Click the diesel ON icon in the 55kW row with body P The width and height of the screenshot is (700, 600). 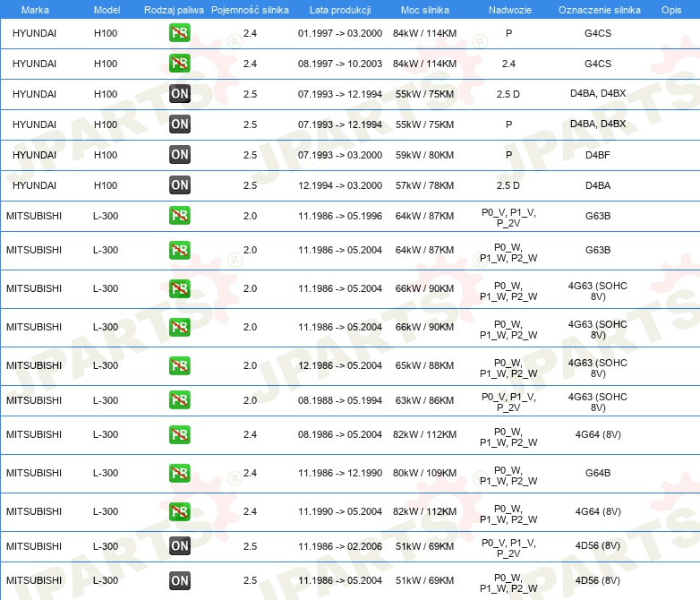click(179, 124)
